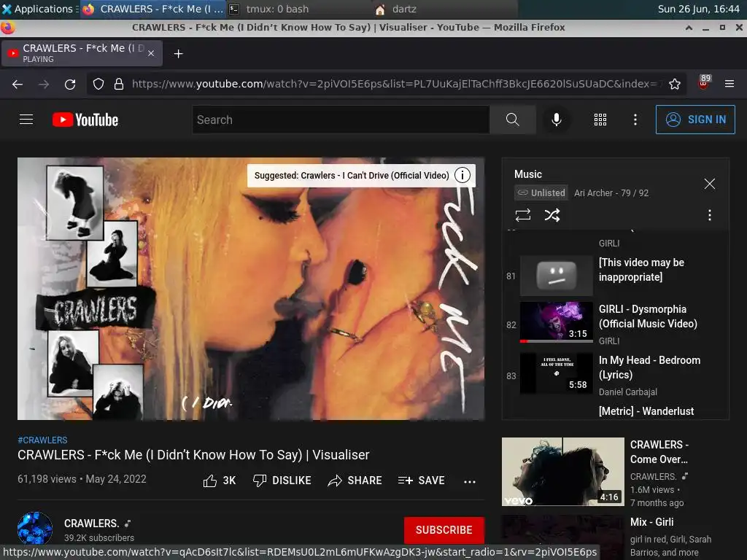The height and width of the screenshot is (560, 747).
Task: Open playlist panel three-dot options
Action: click(709, 215)
